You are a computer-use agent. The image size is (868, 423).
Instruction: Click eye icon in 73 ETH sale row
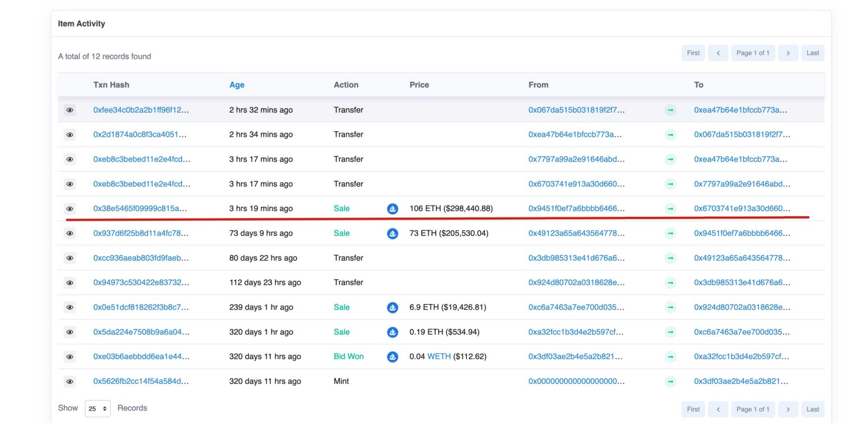[x=69, y=233]
